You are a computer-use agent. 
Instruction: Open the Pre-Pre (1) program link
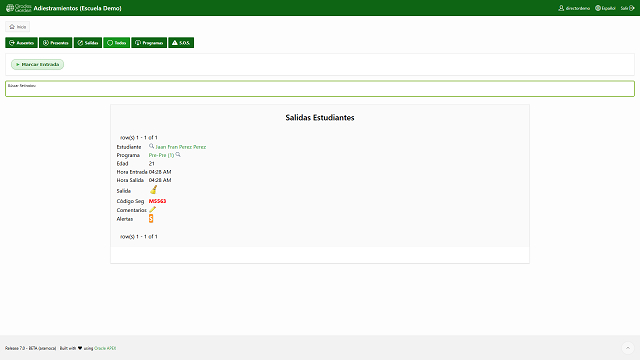click(161, 156)
